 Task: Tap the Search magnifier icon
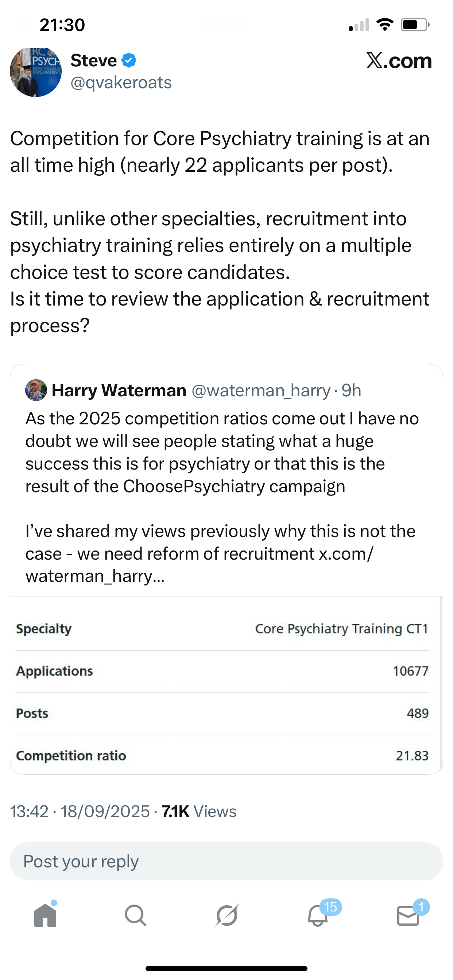click(x=136, y=915)
